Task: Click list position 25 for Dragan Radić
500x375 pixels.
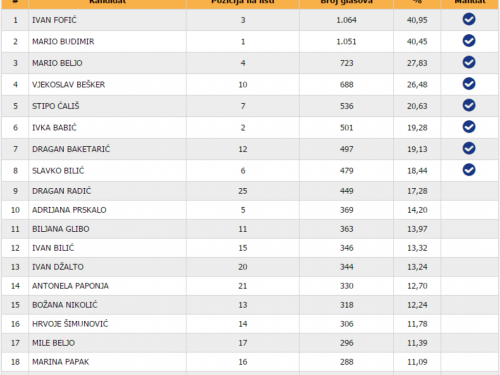Action: click(x=243, y=191)
